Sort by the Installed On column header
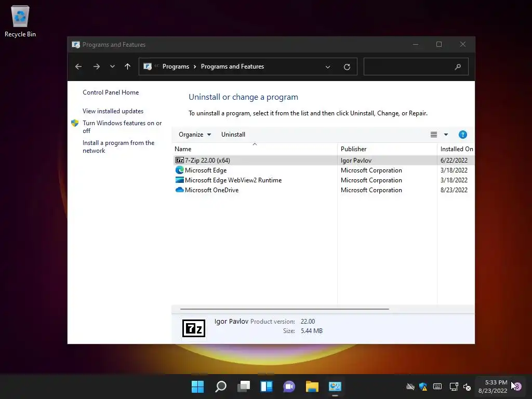 pos(456,149)
